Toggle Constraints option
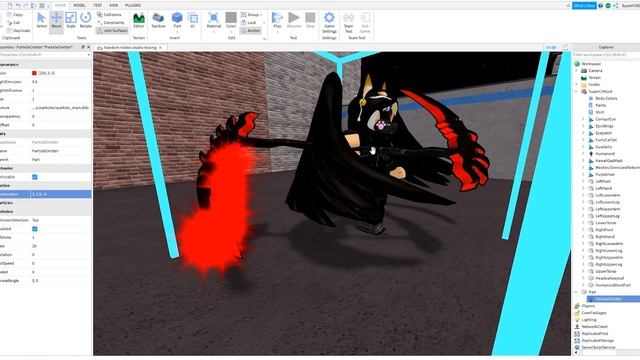Image resolution: width=640 pixels, height=360 pixels. pos(111,22)
